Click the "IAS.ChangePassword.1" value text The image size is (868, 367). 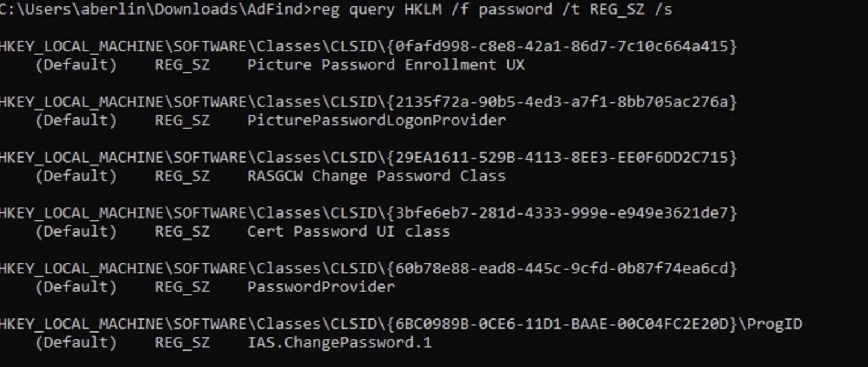pos(339,342)
